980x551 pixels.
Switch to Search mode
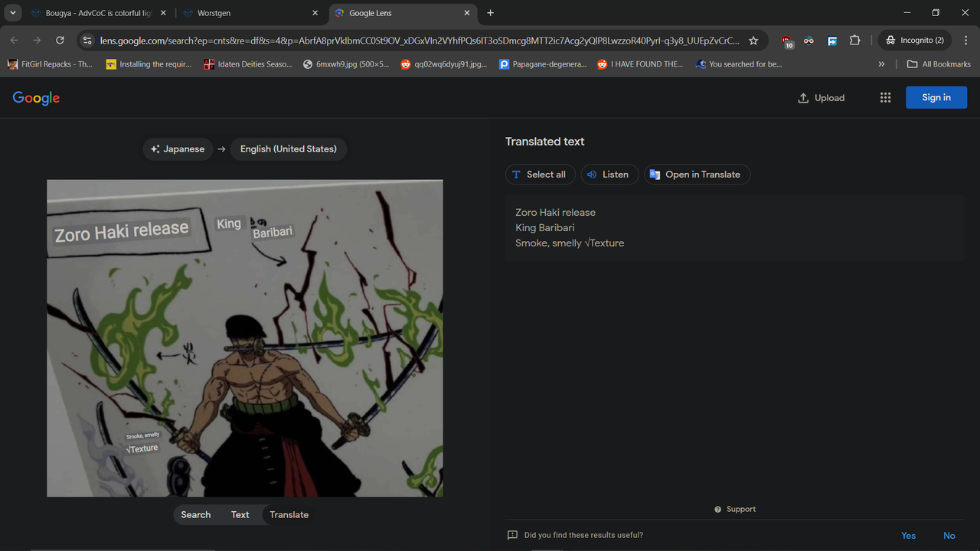pyautogui.click(x=196, y=515)
